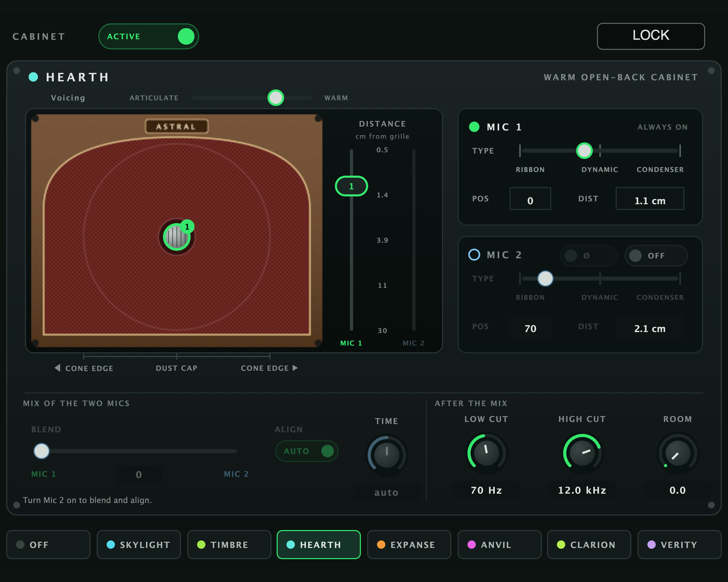Toggle the cabinet Active switch
728x582 pixels.
149,36
